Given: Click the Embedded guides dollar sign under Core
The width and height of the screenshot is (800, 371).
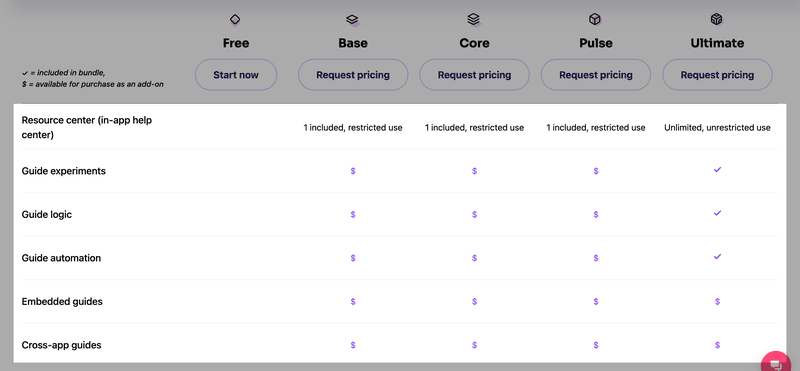Looking at the screenshot, I should tap(474, 302).
